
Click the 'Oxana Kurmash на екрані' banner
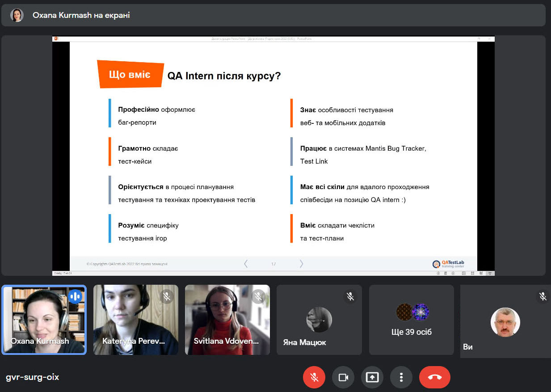(273, 15)
